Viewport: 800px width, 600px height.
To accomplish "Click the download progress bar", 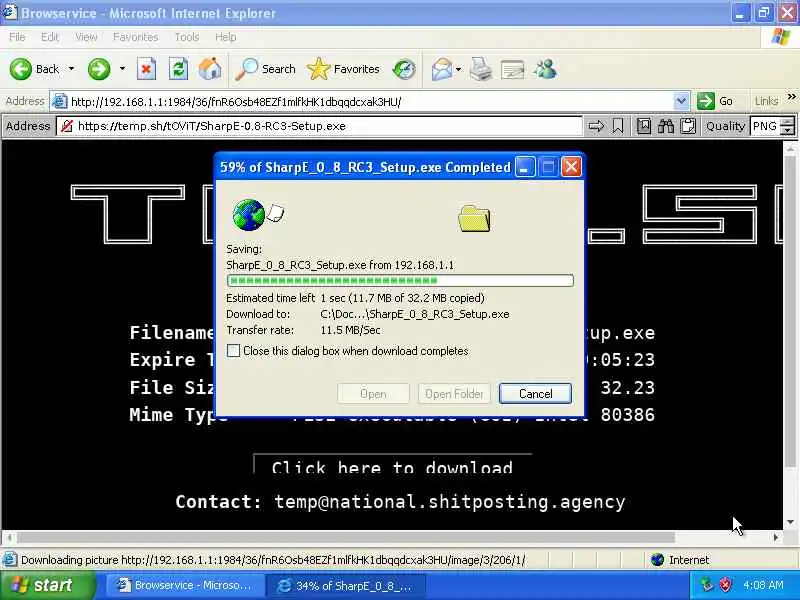I will [400, 281].
